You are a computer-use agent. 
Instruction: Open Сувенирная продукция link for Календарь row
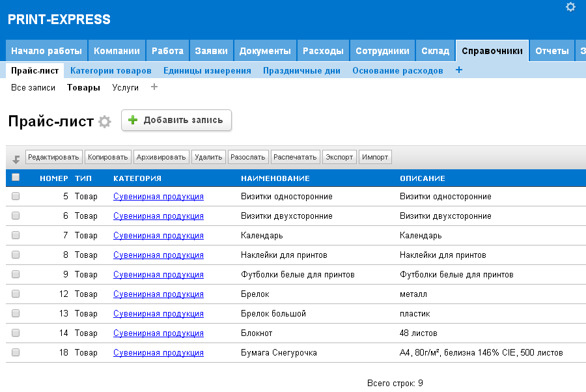158,235
